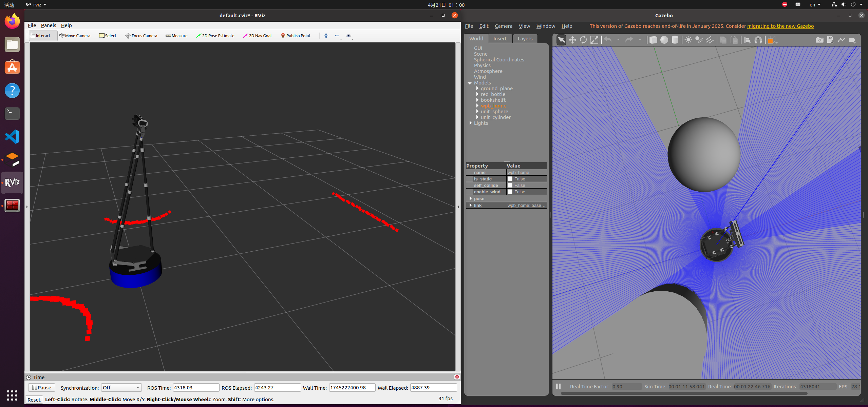Open the Panels menu in RViz
This screenshot has height=407, width=868.
49,25
